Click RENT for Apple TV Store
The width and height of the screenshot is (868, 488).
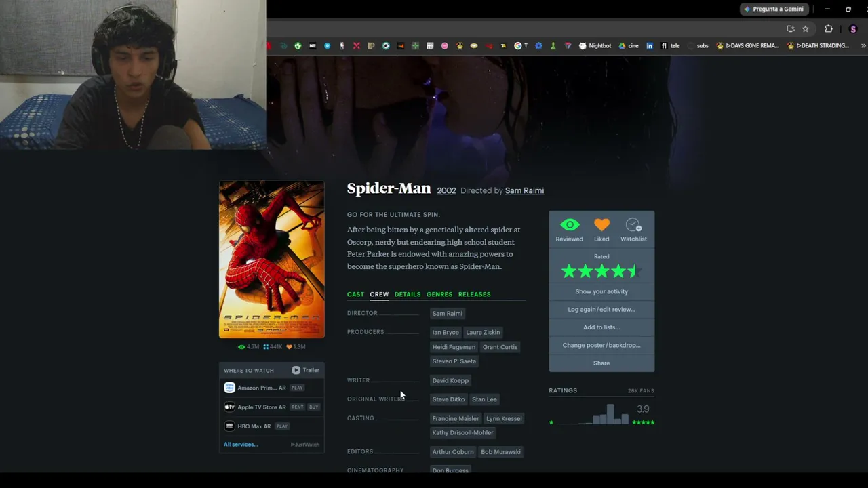pyautogui.click(x=297, y=407)
